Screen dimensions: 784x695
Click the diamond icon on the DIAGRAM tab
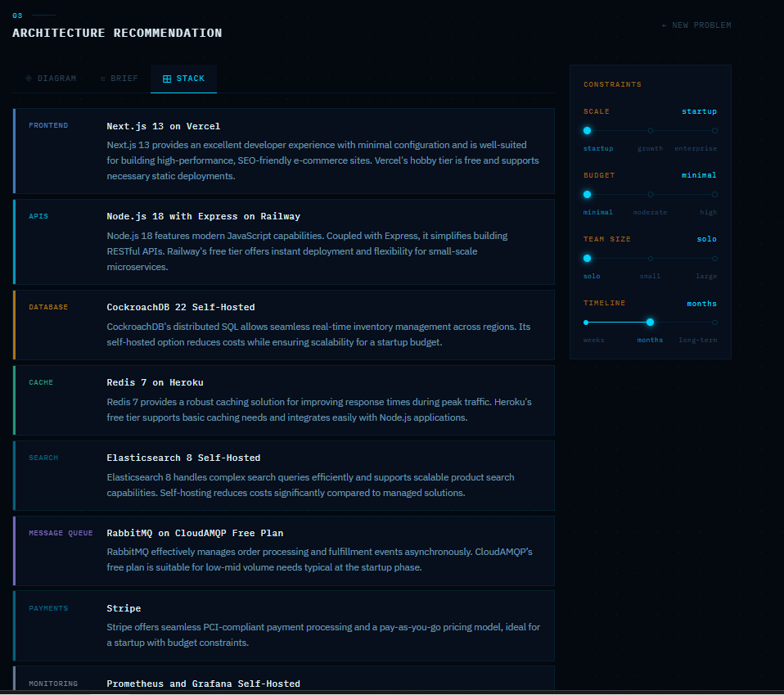point(29,78)
